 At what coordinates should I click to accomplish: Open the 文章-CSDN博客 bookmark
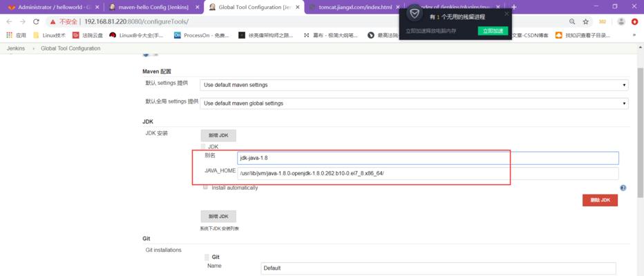530,35
